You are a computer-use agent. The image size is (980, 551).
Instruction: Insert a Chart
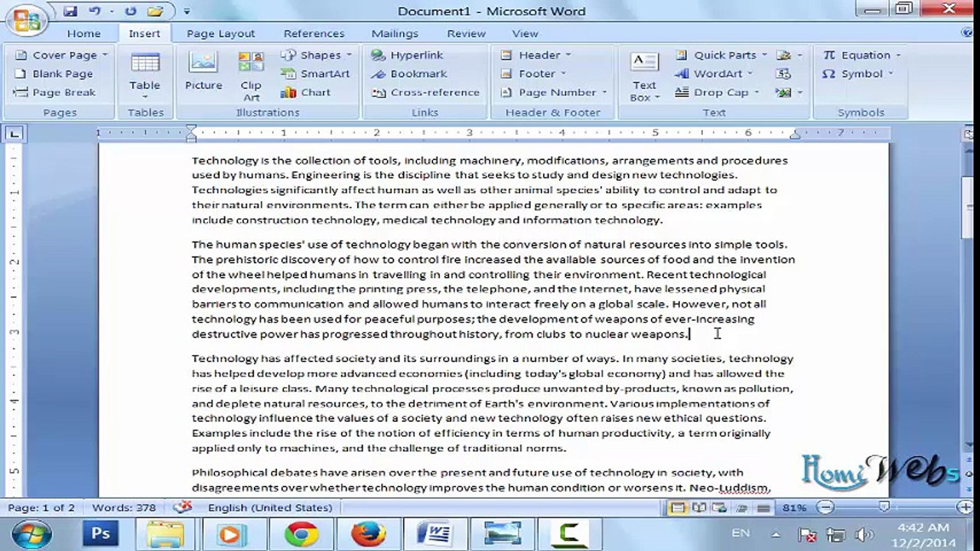point(306,92)
